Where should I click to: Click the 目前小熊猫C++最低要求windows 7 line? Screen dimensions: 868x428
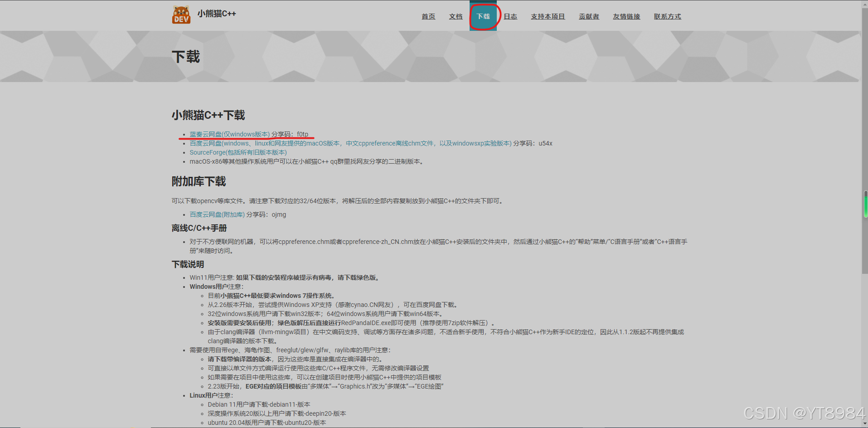[x=272, y=296]
